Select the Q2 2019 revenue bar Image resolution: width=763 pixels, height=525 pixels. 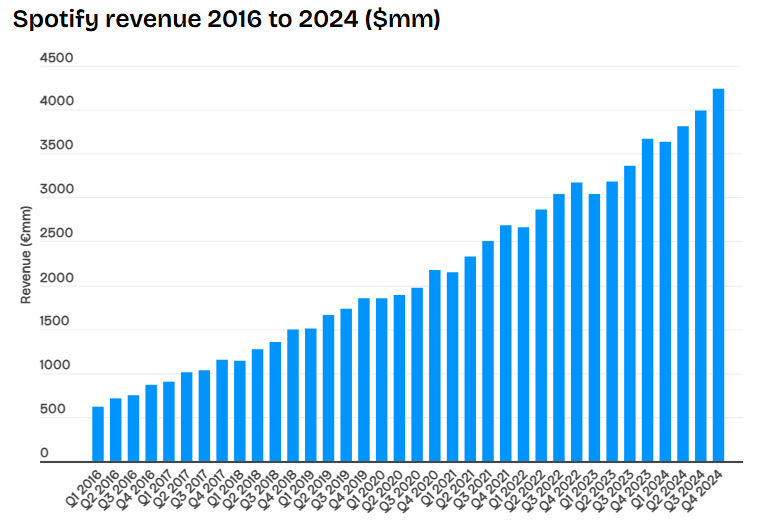coord(328,388)
